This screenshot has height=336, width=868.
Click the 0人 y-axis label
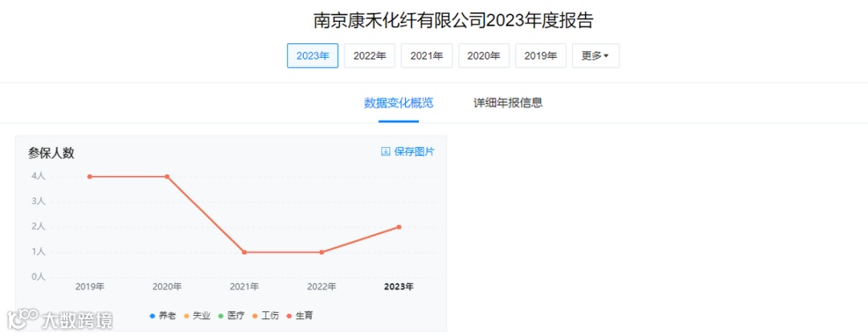click(39, 277)
